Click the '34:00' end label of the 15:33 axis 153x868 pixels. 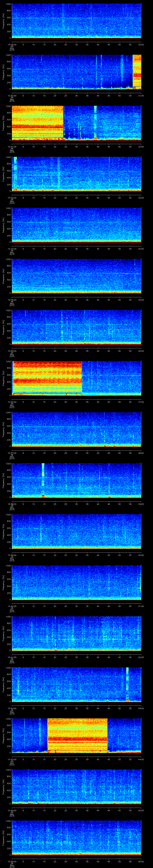141,249
